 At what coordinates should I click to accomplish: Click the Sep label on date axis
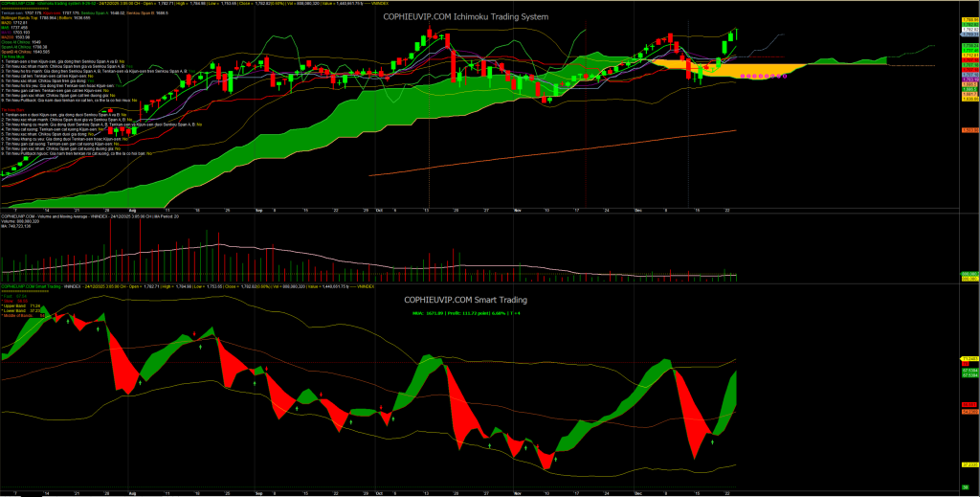(x=259, y=208)
